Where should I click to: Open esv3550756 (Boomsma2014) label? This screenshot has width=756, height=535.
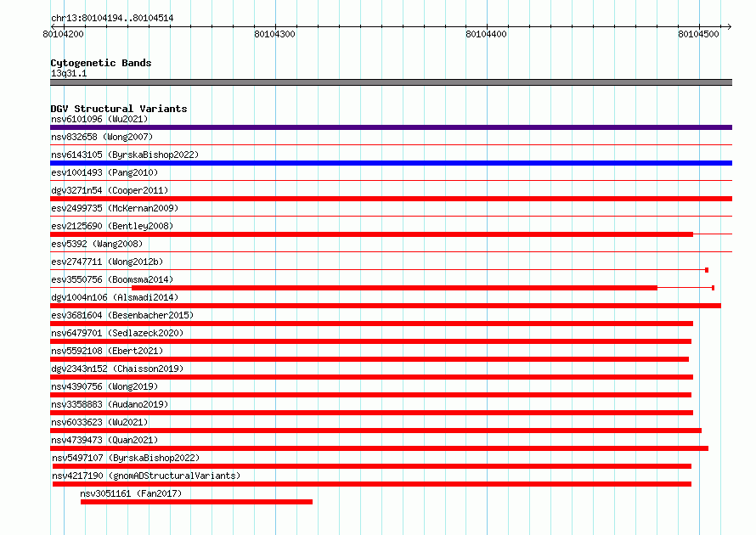[112, 279]
